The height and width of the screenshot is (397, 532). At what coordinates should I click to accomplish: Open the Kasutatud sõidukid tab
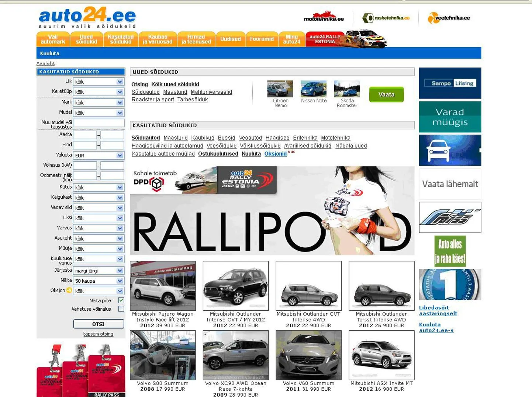click(121, 39)
